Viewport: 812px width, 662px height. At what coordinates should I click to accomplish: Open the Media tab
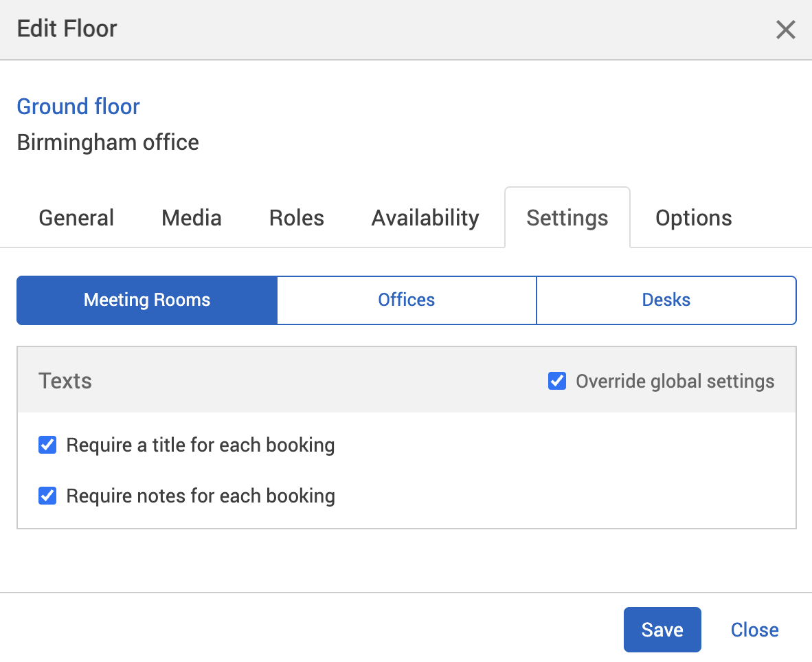pos(191,217)
